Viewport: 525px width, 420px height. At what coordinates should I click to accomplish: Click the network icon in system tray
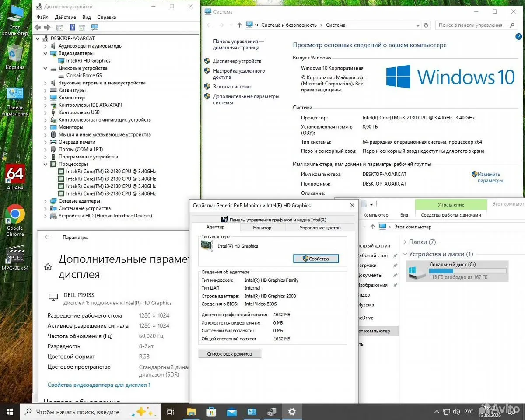[447, 412]
